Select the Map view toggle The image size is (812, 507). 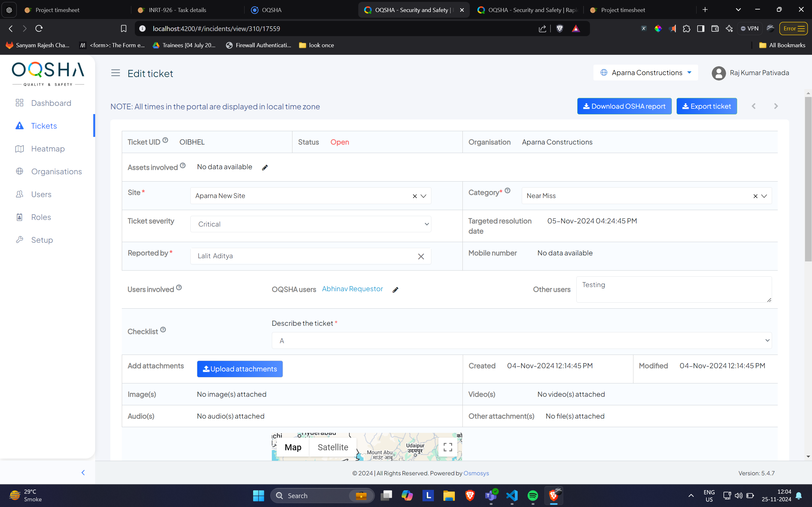pos(292,447)
